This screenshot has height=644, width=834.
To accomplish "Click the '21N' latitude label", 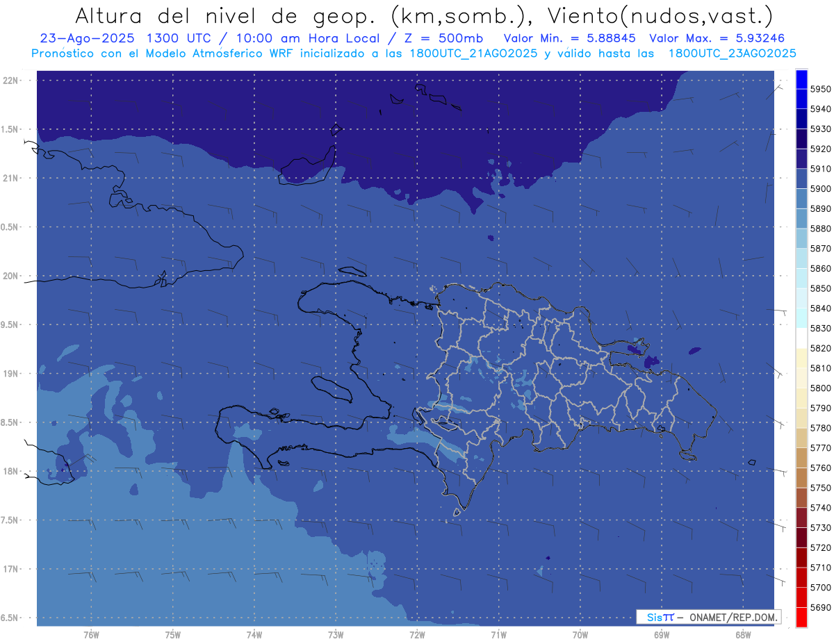I will pos(10,179).
